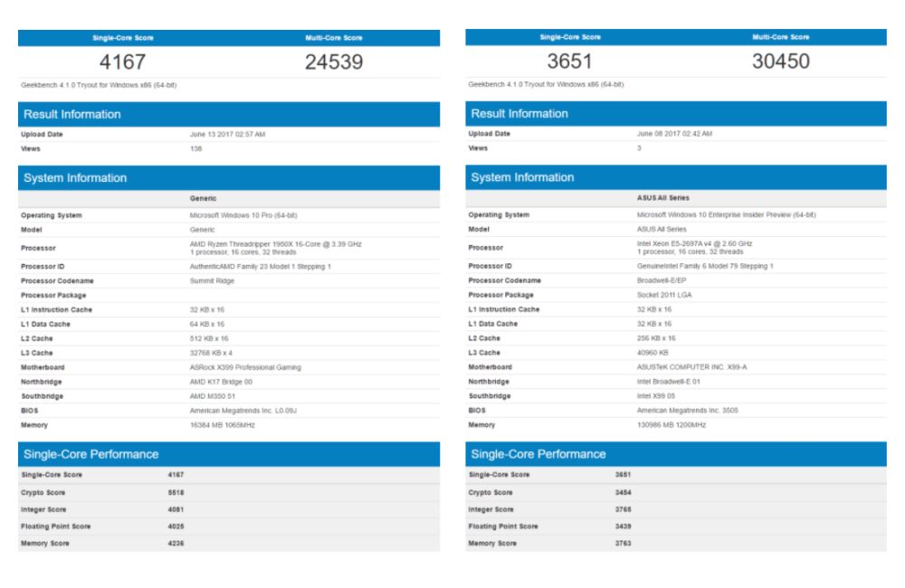
Task: Select the Threadripper Multi-Core Score header
Action: point(335,37)
